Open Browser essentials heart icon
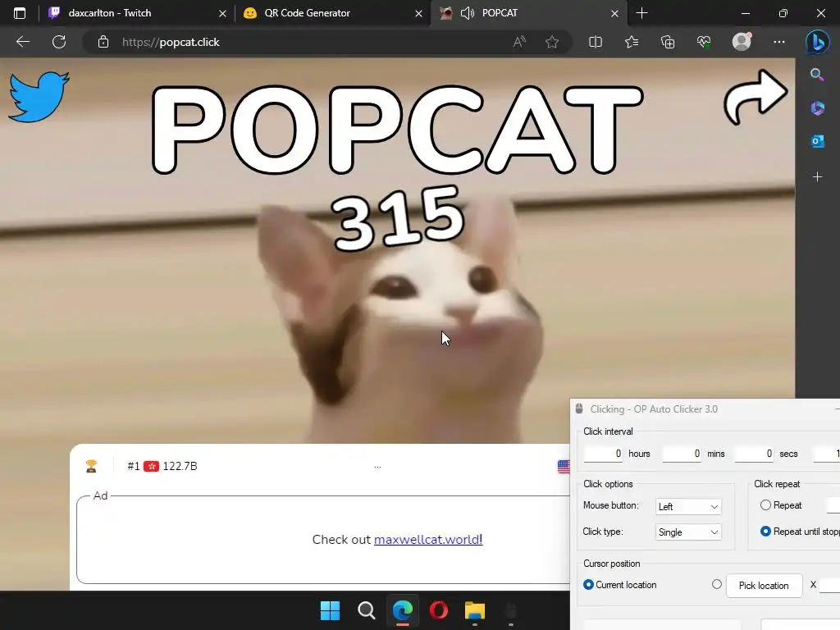Screen dimensions: 840x630 (x=704, y=42)
